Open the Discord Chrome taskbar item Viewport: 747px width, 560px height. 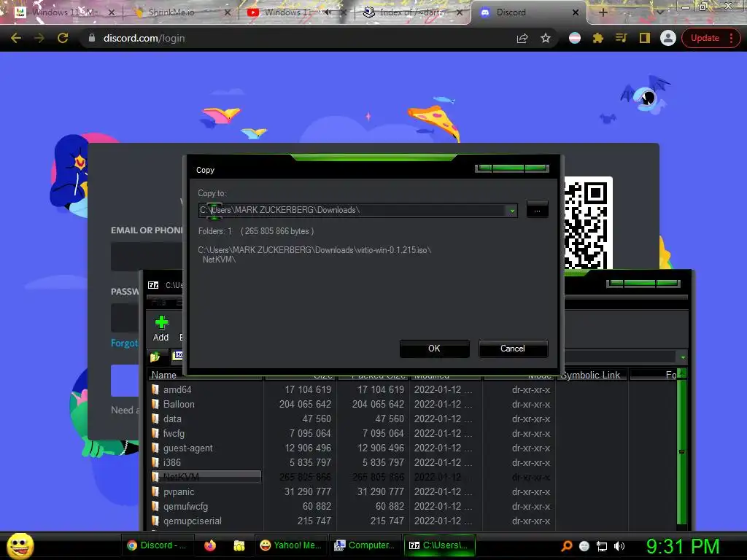pyautogui.click(x=158, y=545)
